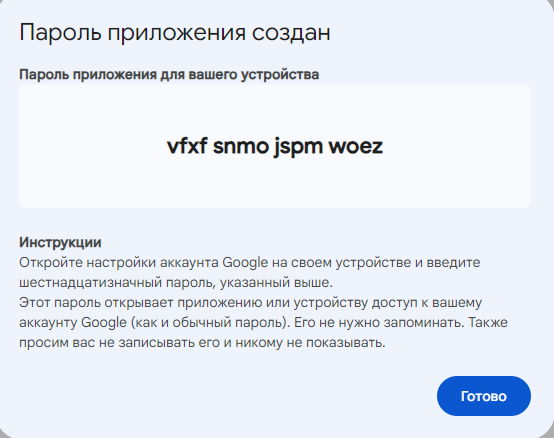Click the text '(как и обычный пароль)'
Viewport: 554px width, 438px height.
[x=210, y=322]
